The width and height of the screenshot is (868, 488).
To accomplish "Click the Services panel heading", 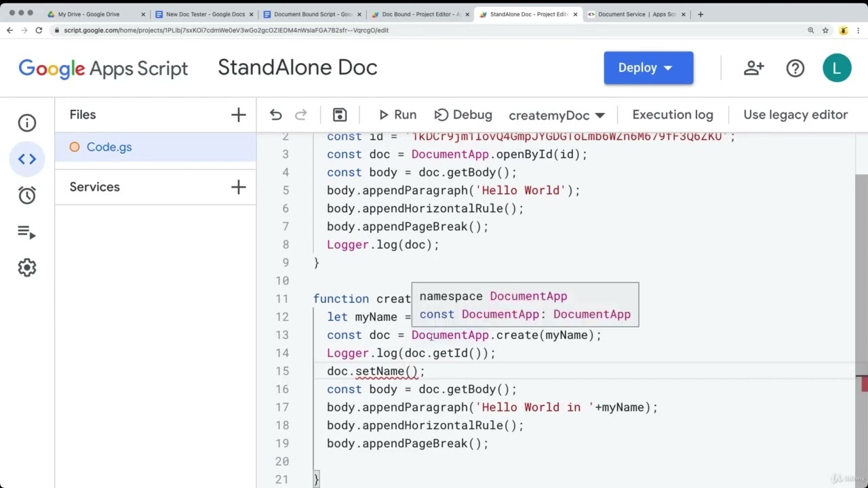I will point(94,187).
